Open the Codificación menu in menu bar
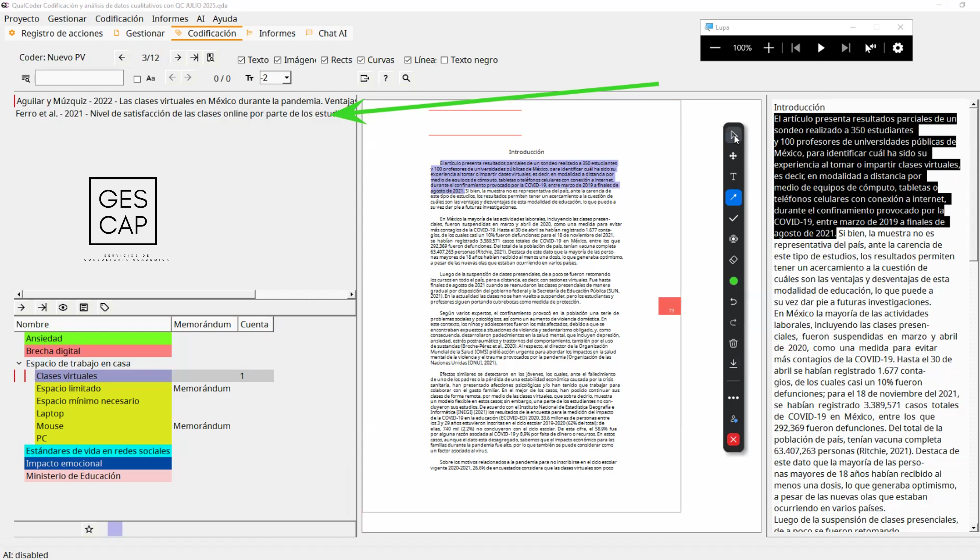The image size is (980, 560). point(119,19)
